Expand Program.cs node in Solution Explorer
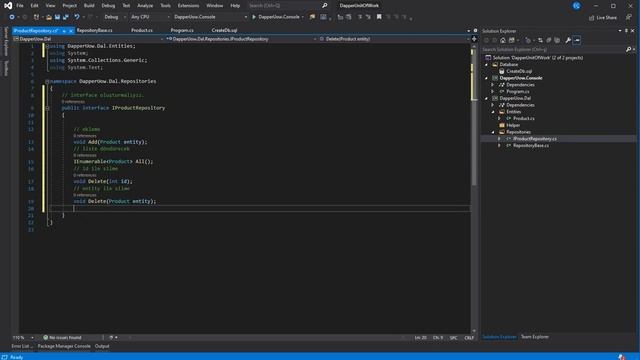 point(493,91)
